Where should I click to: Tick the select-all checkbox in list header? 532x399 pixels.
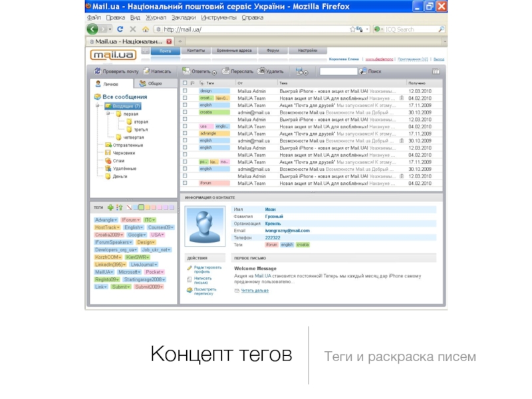pyautogui.click(x=185, y=82)
